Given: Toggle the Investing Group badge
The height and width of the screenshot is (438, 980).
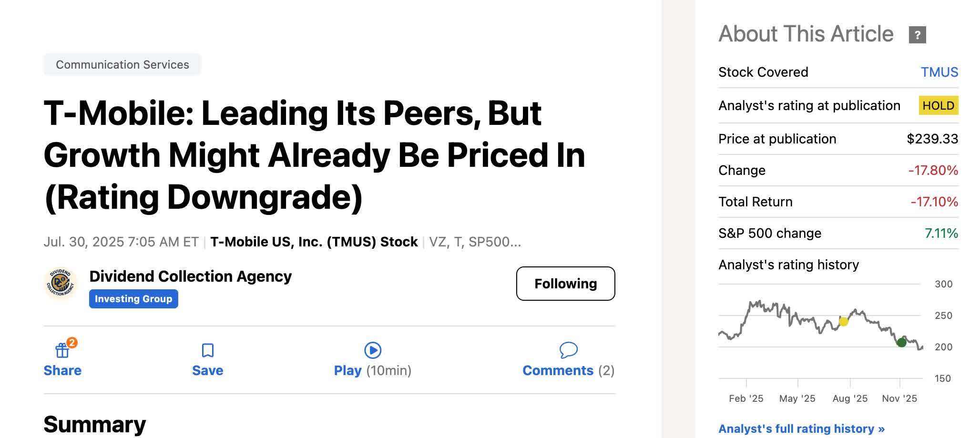Looking at the screenshot, I should point(133,299).
